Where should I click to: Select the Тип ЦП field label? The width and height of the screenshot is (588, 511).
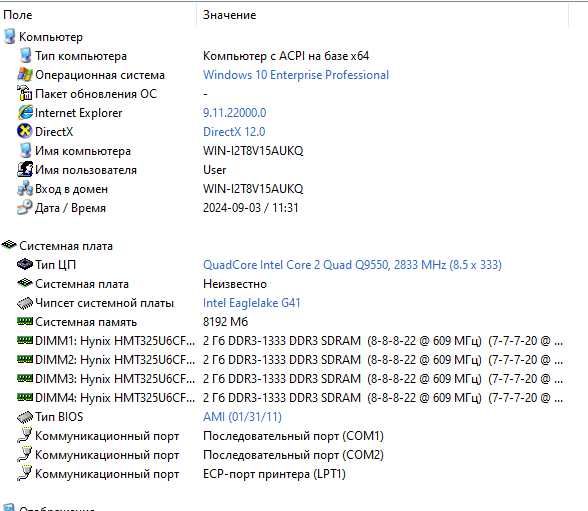(x=56, y=265)
